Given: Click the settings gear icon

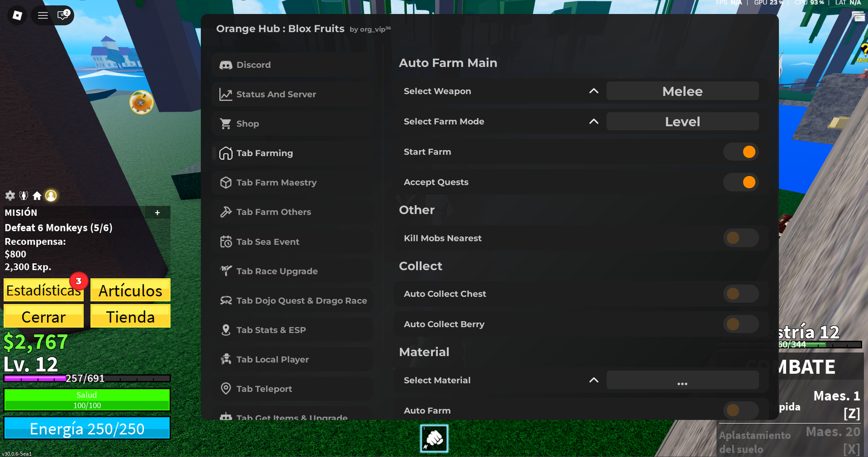Looking at the screenshot, I should [x=10, y=195].
